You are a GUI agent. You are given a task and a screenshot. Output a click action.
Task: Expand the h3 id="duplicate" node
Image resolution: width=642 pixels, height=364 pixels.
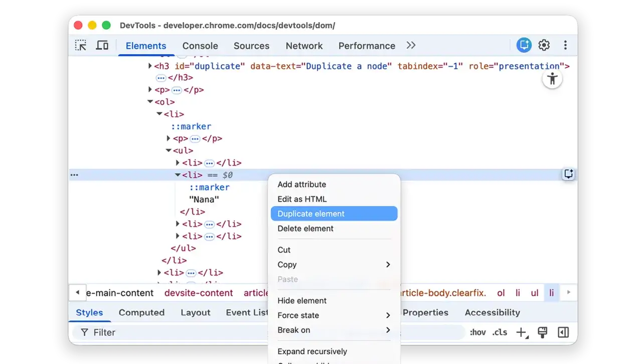coord(150,66)
